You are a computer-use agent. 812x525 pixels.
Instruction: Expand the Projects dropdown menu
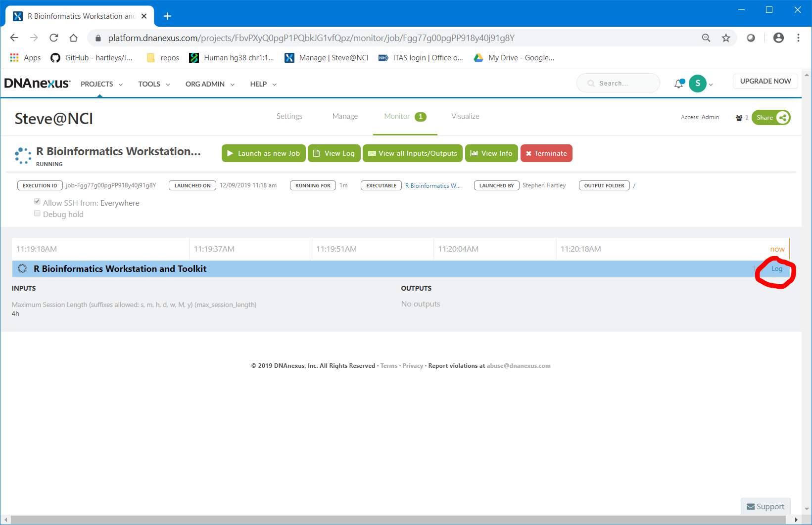(x=101, y=84)
